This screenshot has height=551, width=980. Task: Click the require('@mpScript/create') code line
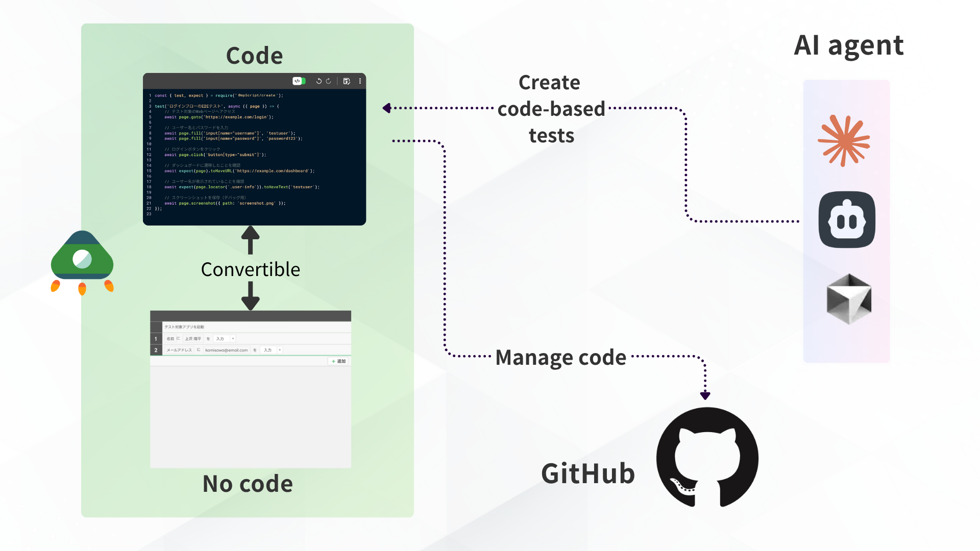(x=219, y=95)
